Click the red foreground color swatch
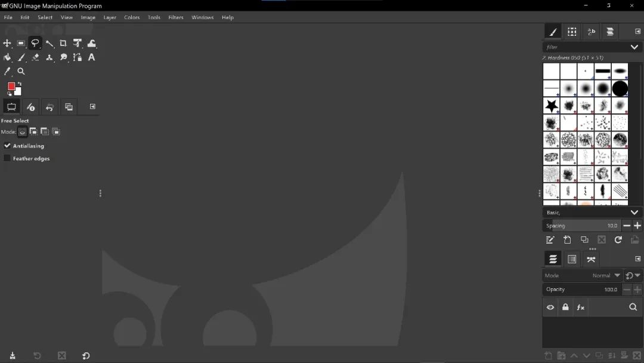This screenshot has width=644, height=363. tap(11, 87)
